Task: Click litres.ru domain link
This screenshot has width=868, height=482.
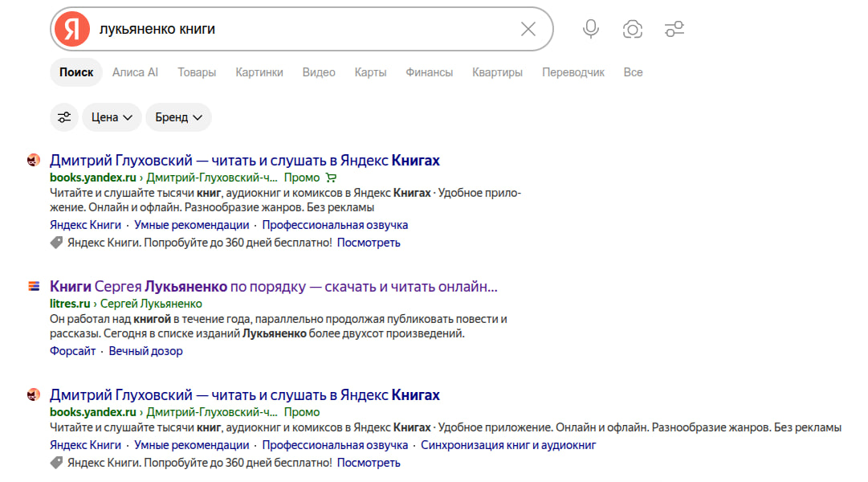Action: [70, 304]
